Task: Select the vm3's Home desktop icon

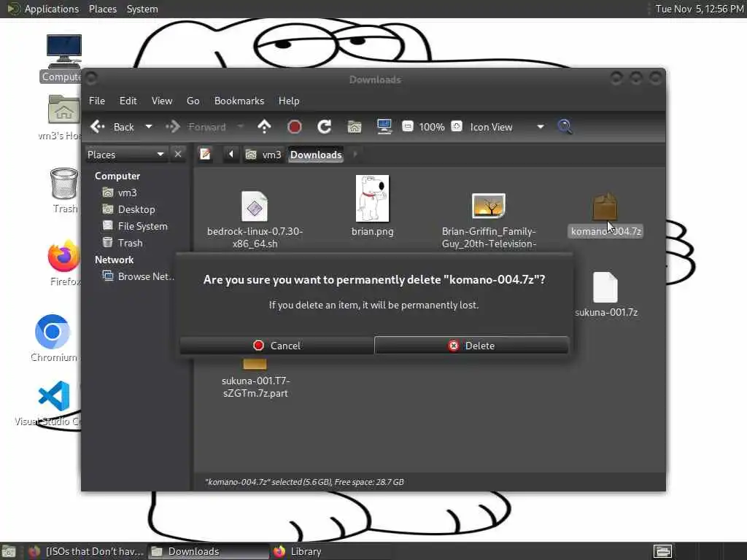Action: pos(64,109)
